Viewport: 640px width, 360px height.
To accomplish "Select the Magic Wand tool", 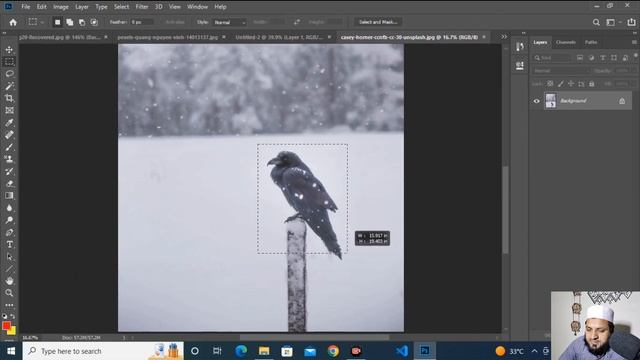I will pyautogui.click(x=9, y=86).
